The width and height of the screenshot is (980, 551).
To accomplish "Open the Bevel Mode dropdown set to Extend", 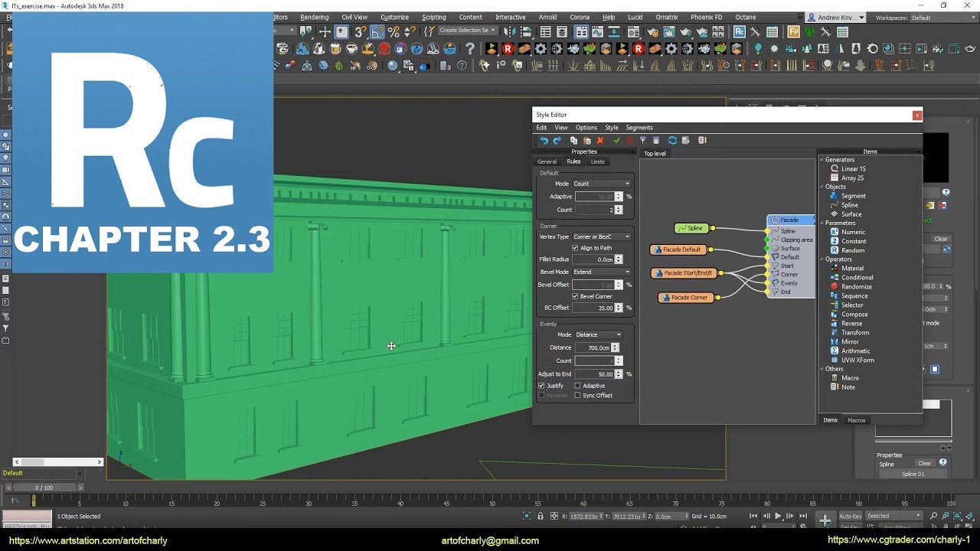I will point(602,272).
